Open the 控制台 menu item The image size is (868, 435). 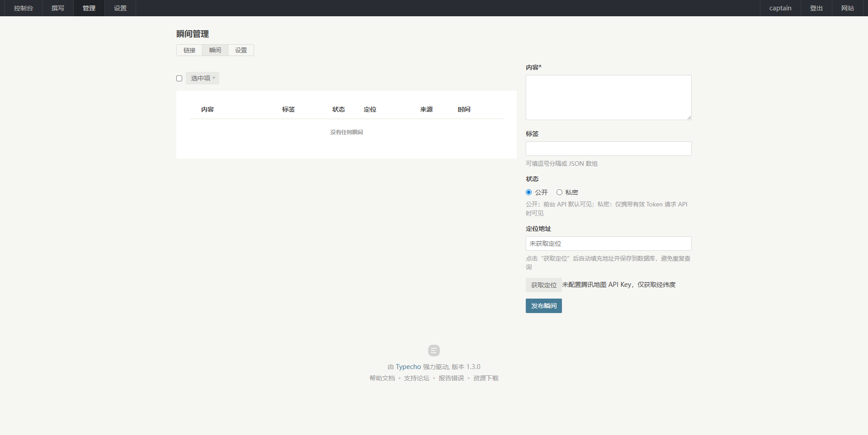coord(23,8)
